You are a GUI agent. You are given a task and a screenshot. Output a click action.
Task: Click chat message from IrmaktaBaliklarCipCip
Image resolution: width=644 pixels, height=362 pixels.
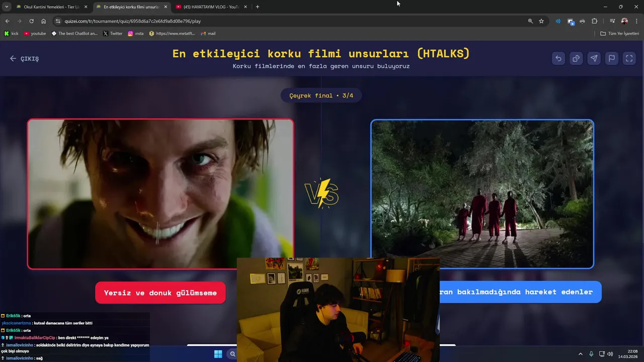click(54, 338)
